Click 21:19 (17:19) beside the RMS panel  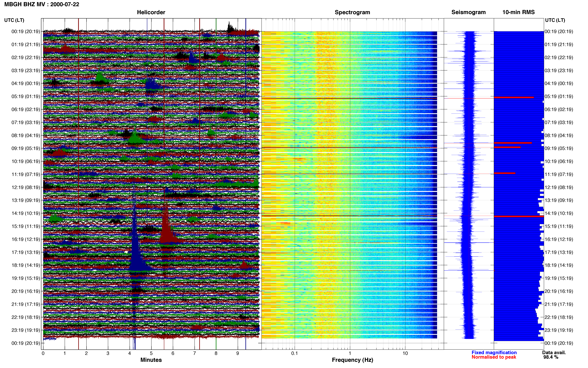tap(559, 304)
